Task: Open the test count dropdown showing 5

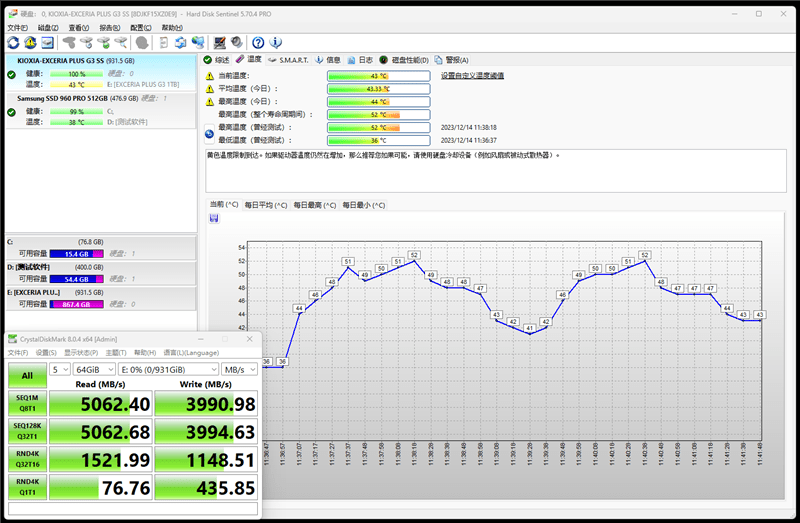Action: [60, 370]
